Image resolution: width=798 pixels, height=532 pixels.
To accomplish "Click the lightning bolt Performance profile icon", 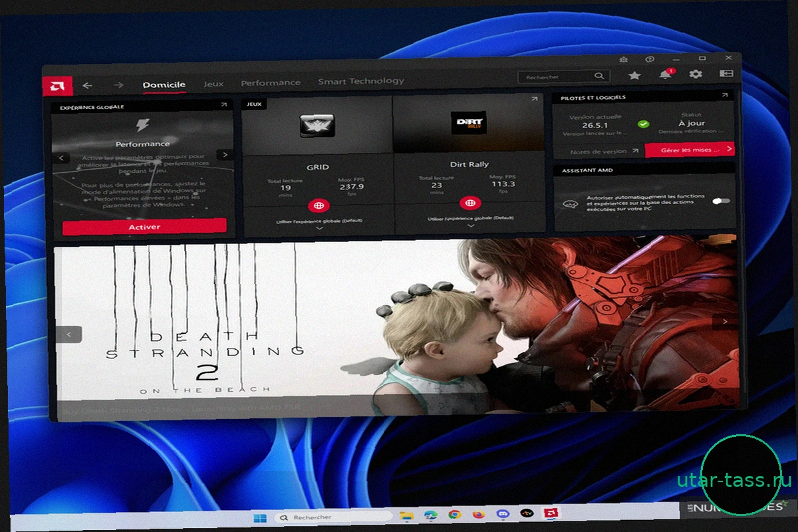I will click(x=142, y=125).
